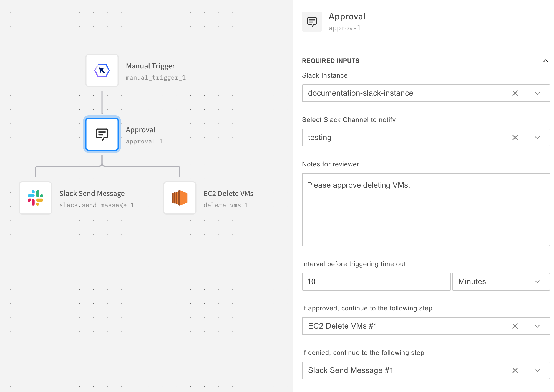Click the Slack Send Message node label
This screenshot has width=554, height=392.
pyautogui.click(x=92, y=194)
